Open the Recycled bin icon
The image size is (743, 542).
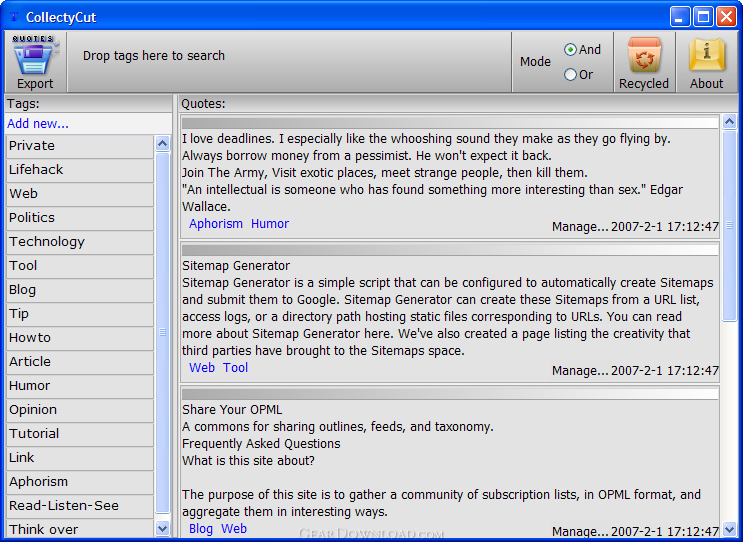[x=644, y=56]
